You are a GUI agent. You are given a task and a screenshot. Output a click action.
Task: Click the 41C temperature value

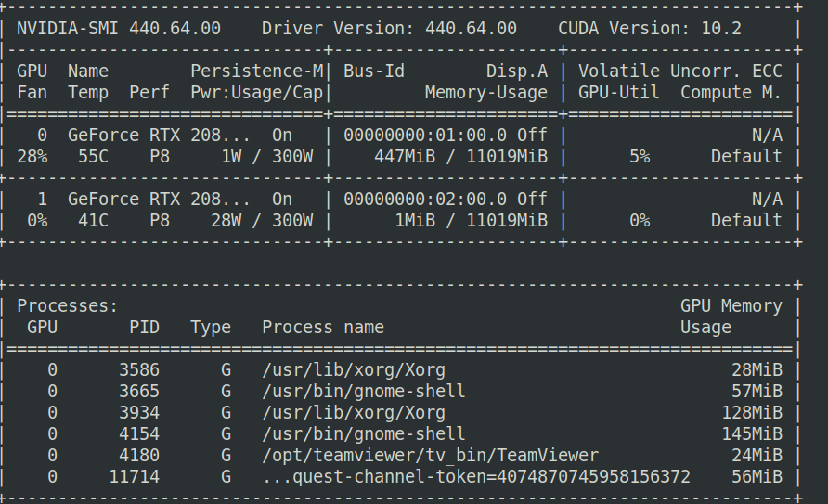click(94, 221)
